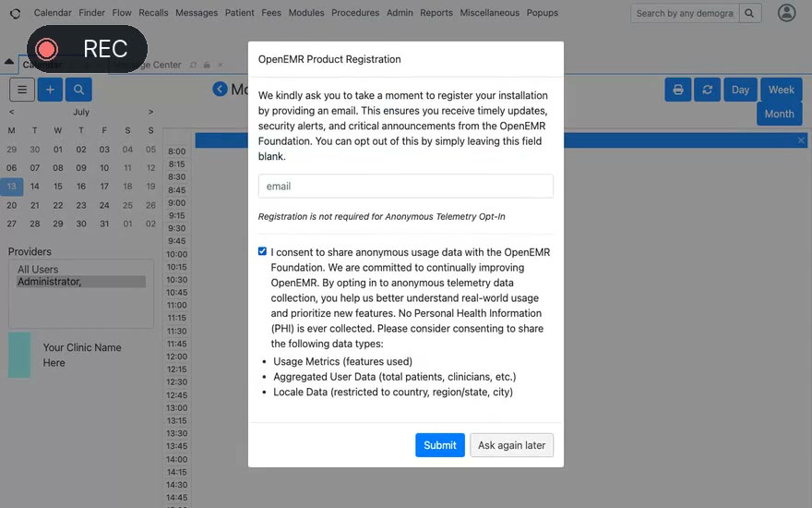Screen dimensions: 812x508
Task: Click the Search by any demographics field
Action: coord(685,14)
